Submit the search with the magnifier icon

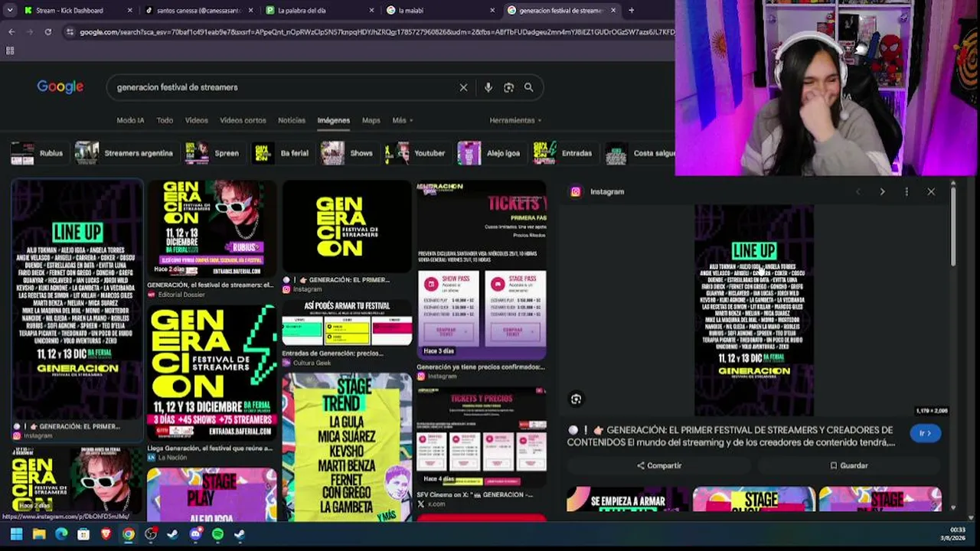528,87
